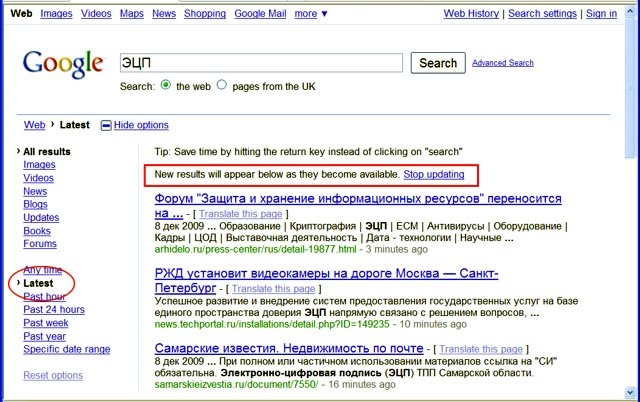Translate the arhidelo.ru result page
640x402 pixels.
(x=240, y=214)
